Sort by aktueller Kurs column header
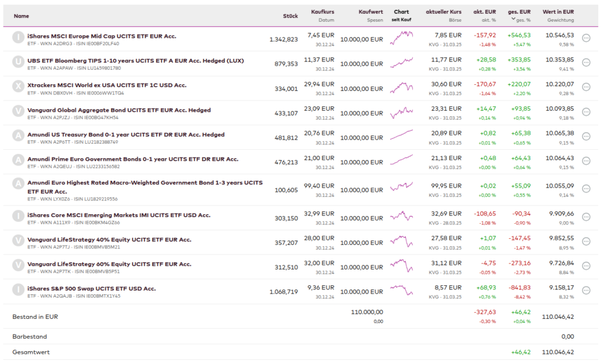This screenshot has width=602, height=364. [444, 11]
